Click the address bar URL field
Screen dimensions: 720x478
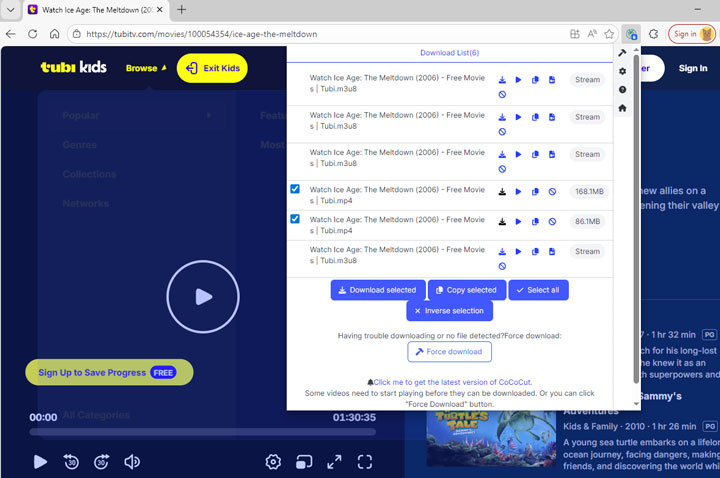321,34
